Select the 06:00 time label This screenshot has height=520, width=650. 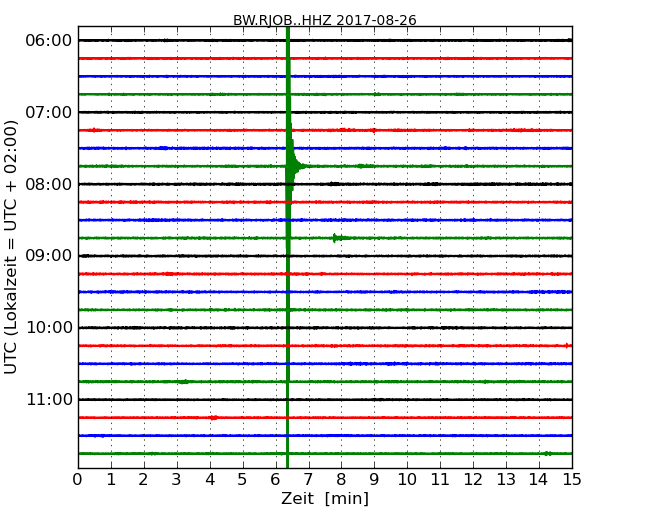(49, 41)
